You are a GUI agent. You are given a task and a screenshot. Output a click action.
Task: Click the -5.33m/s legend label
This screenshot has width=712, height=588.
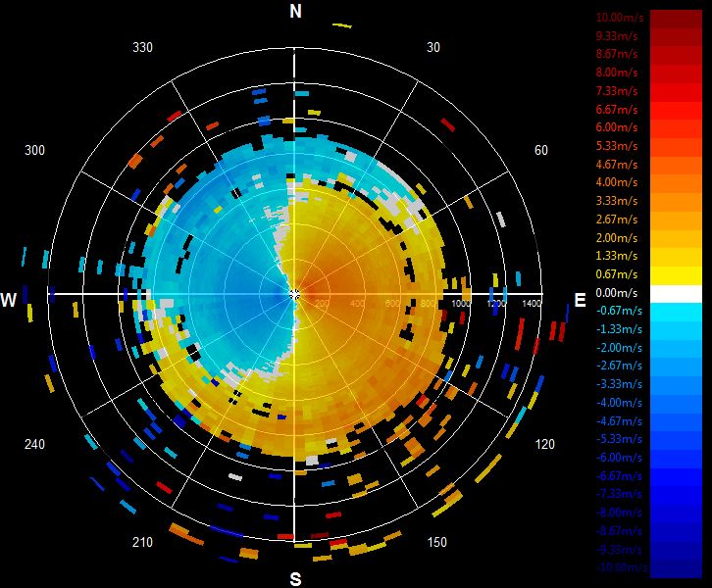(x=619, y=439)
